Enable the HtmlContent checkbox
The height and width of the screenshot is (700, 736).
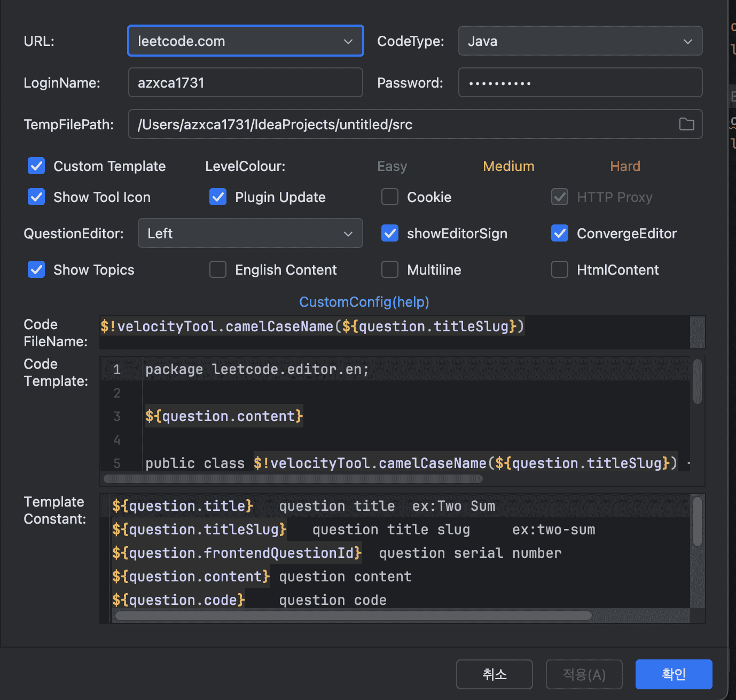pos(560,270)
